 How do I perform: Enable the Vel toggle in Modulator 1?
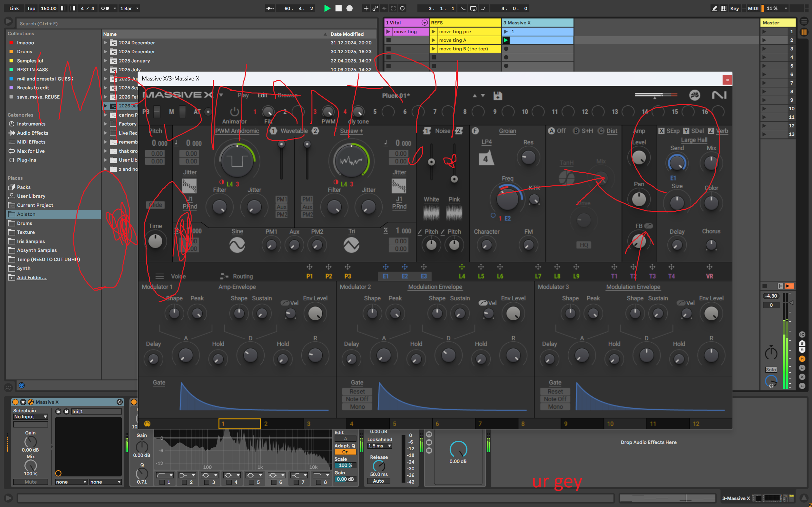pyautogui.click(x=285, y=303)
